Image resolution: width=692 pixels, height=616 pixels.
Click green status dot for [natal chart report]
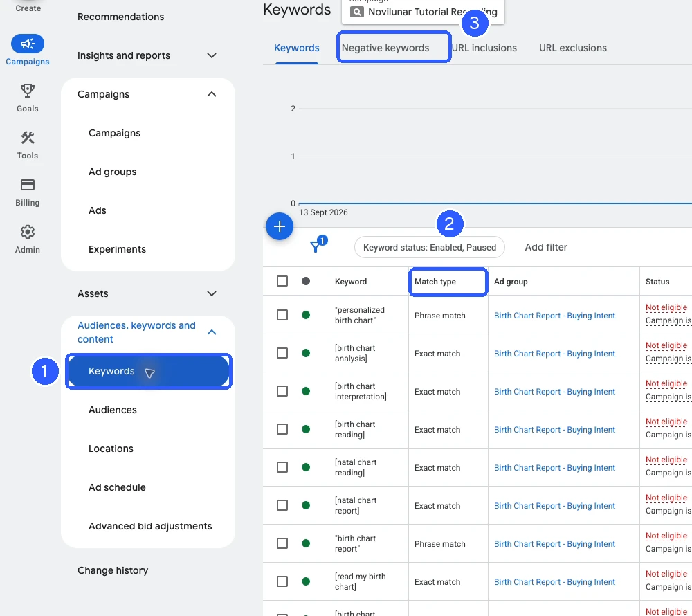306,506
